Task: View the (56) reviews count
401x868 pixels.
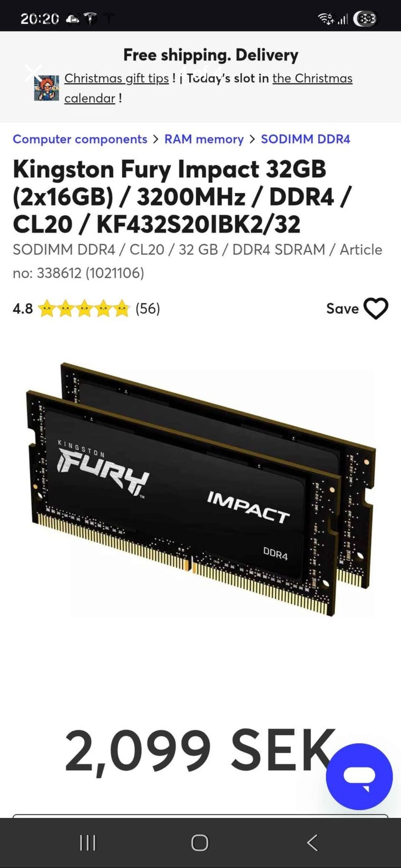Action: [x=147, y=308]
